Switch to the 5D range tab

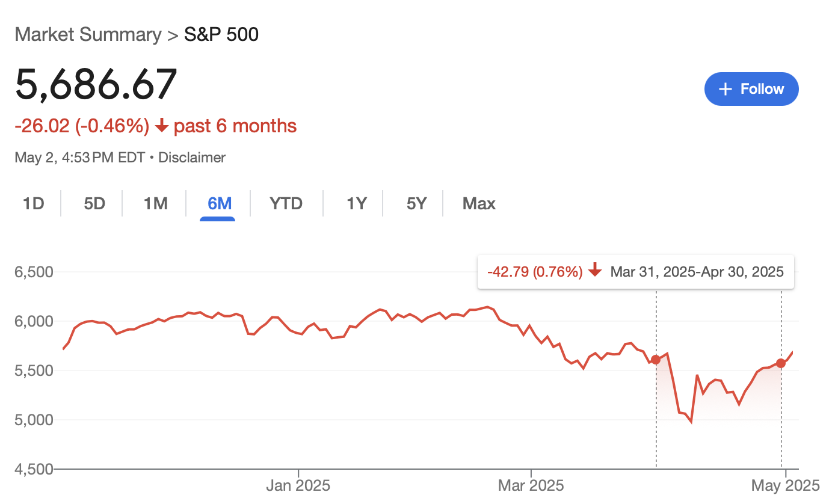(94, 203)
